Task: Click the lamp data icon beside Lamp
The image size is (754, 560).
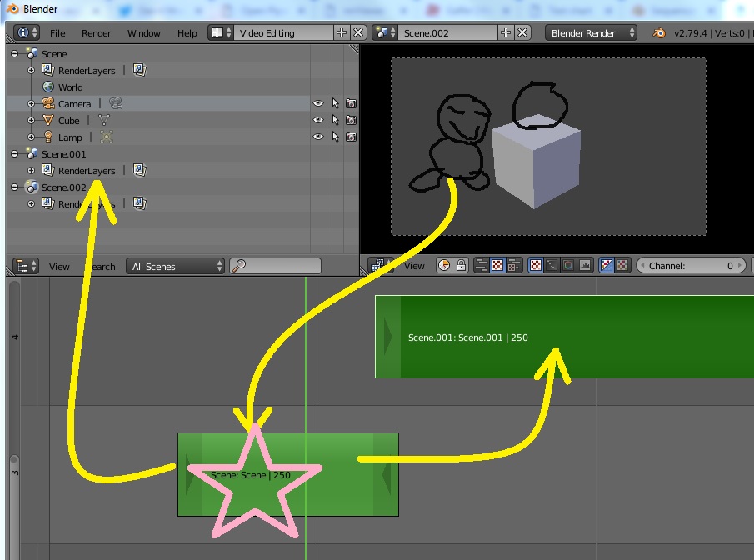Action: [x=107, y=137]
